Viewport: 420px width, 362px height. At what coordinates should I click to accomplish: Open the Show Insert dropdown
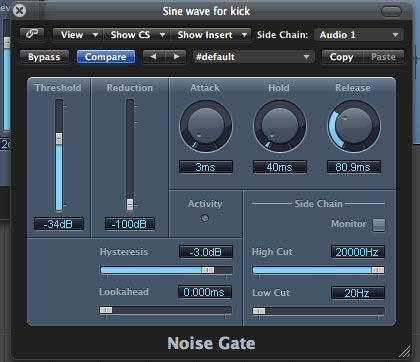click(211, 35)
